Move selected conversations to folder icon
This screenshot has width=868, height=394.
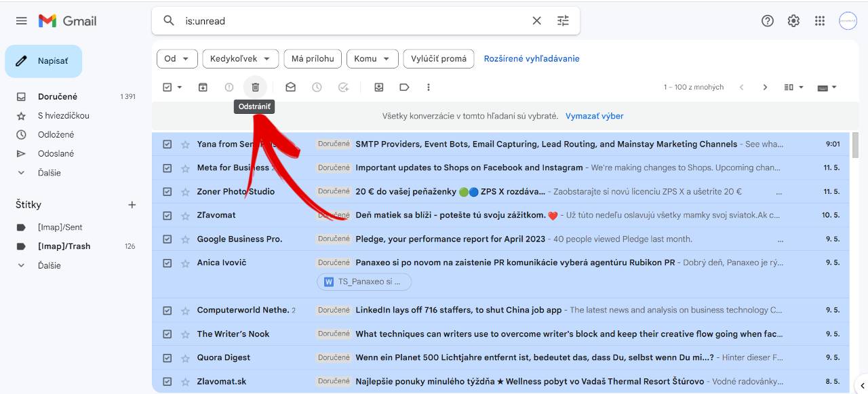tap(378, 87)
